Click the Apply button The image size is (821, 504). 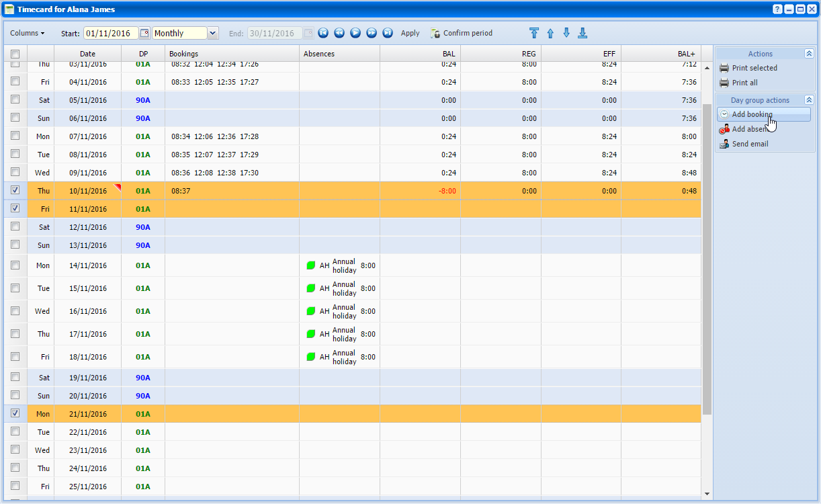tap(410, 33)
